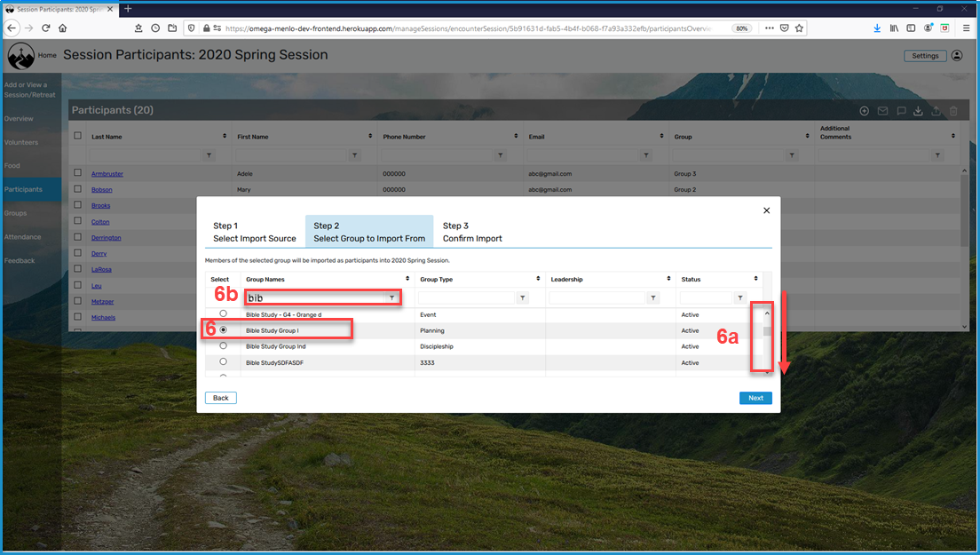Click the bookmark star in address bar

(799, 28)
